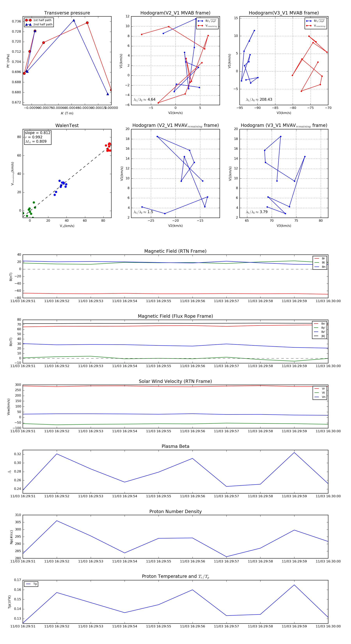Click the "0.17" tick on Proton Temperature axis
This screenshot has height=644, width=351.
18,580
